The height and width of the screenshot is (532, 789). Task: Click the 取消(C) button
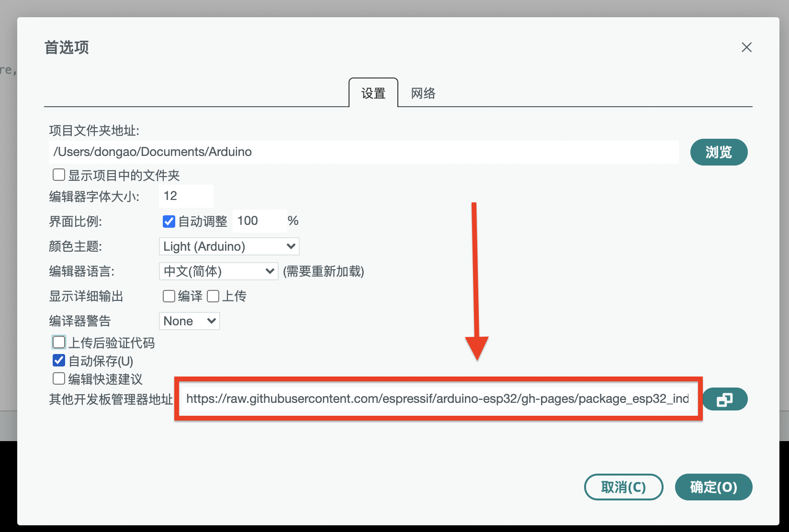coord(623,487)
